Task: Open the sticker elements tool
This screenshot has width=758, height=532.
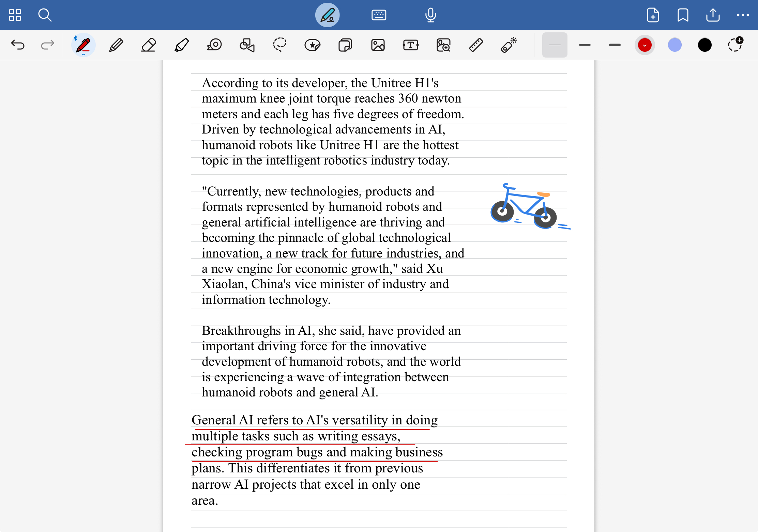Action: 312,45
